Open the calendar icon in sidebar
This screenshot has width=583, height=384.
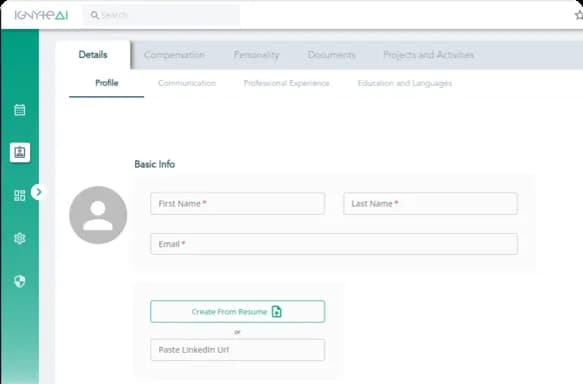(x=20, y=110)
